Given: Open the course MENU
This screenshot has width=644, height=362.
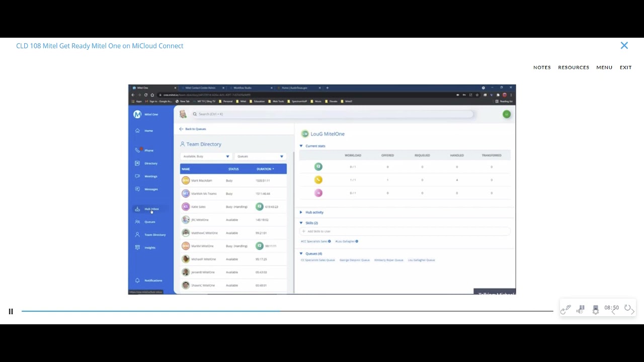Looking at the screenshot, I should pos(604,67).
